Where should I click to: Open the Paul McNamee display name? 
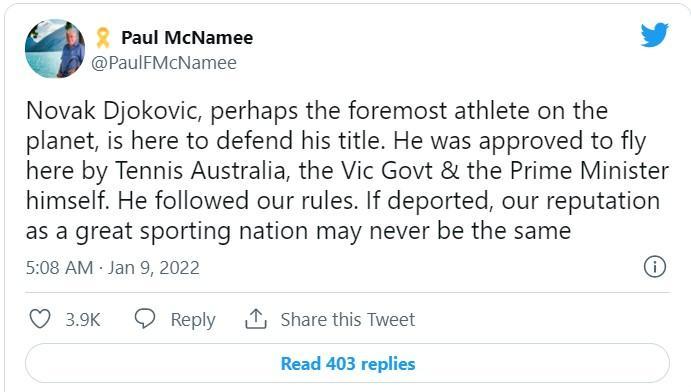(187, 37)
